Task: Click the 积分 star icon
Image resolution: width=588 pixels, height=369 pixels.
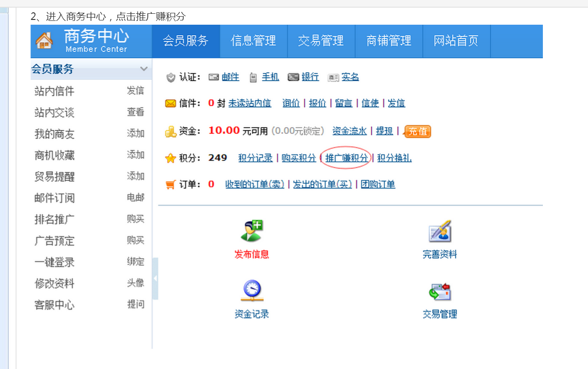Action: 170,158
